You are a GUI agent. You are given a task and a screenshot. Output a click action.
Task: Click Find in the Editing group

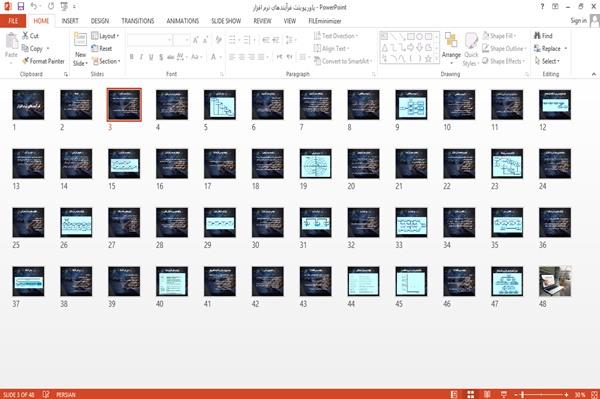543,36
